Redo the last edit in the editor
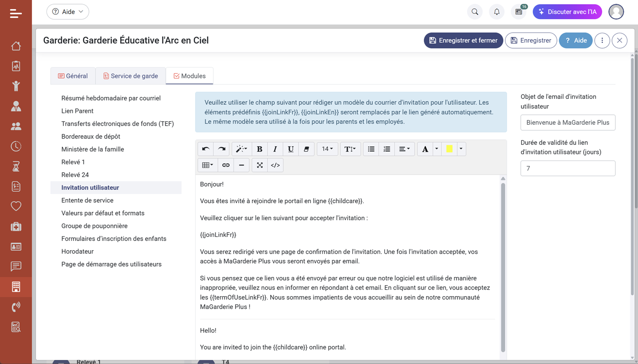 click(x=221, y=149)
